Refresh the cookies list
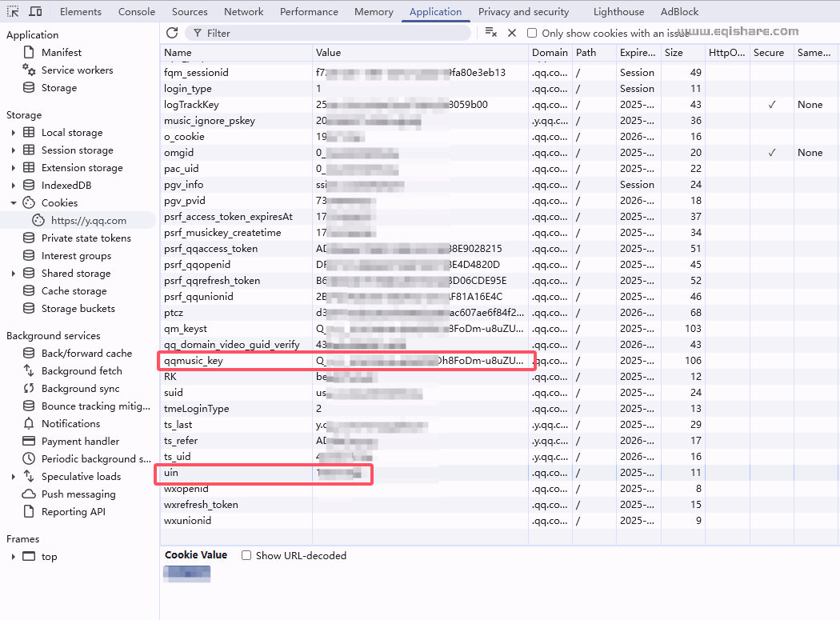Screen dimensions: 840x620 pos(172,33)
